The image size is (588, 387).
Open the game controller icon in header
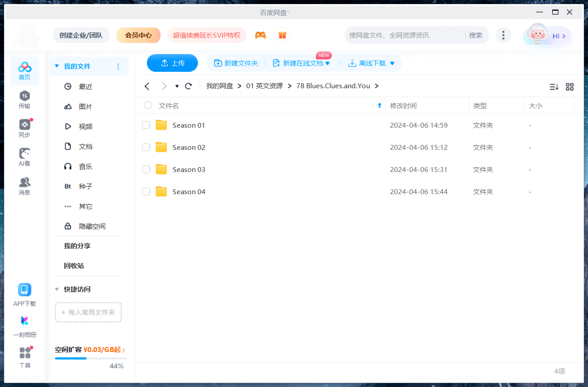260,35
